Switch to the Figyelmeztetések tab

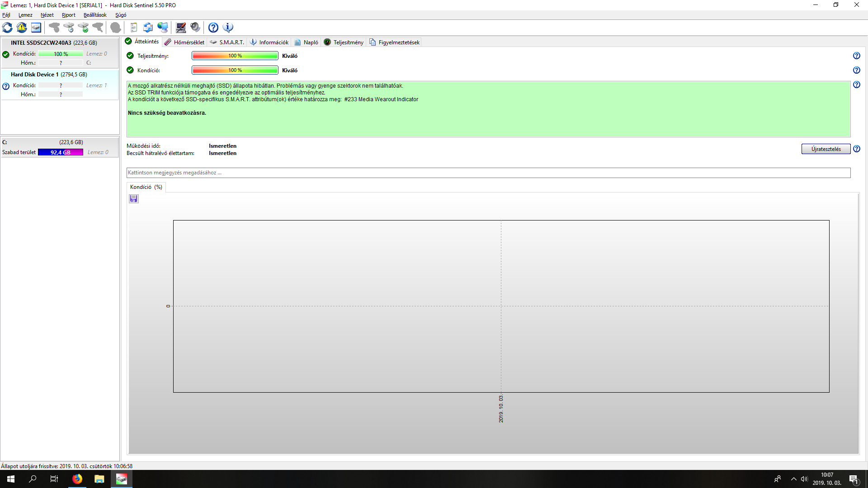click(394, 42)
